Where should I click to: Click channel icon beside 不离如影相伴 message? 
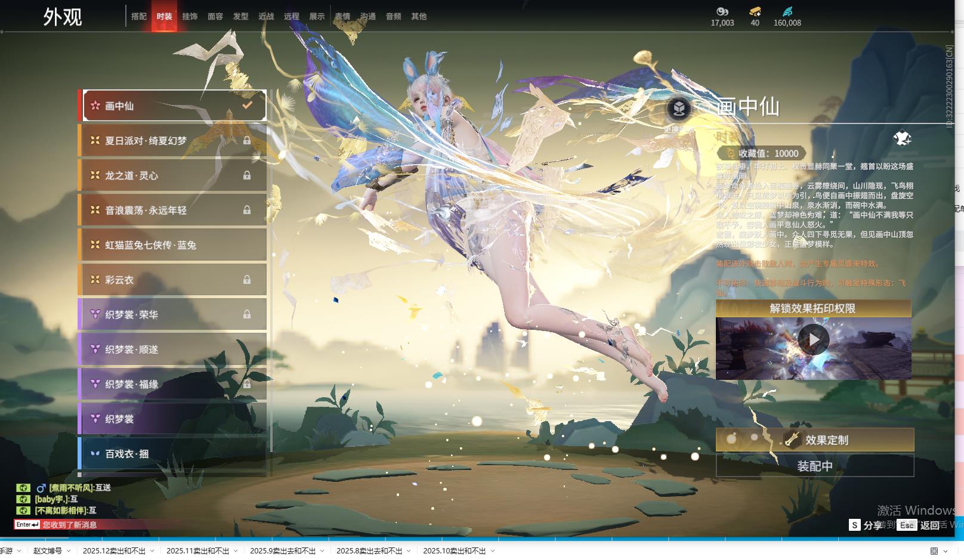(x=23, y=511)
